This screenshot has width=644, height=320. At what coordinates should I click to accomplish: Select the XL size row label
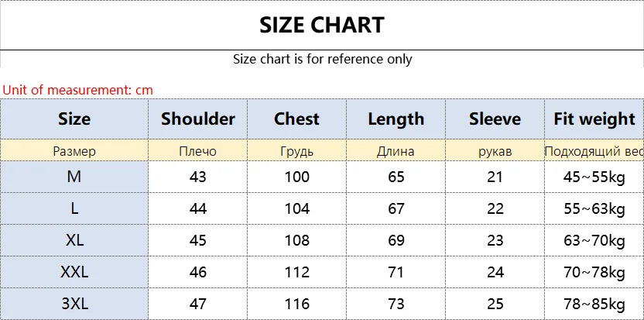pos(74,240)
